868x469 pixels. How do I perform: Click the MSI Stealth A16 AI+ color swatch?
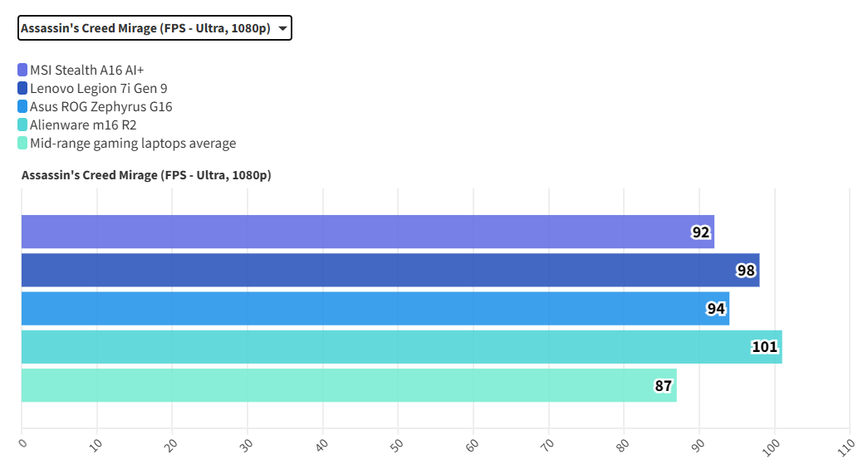coord(22,70)
